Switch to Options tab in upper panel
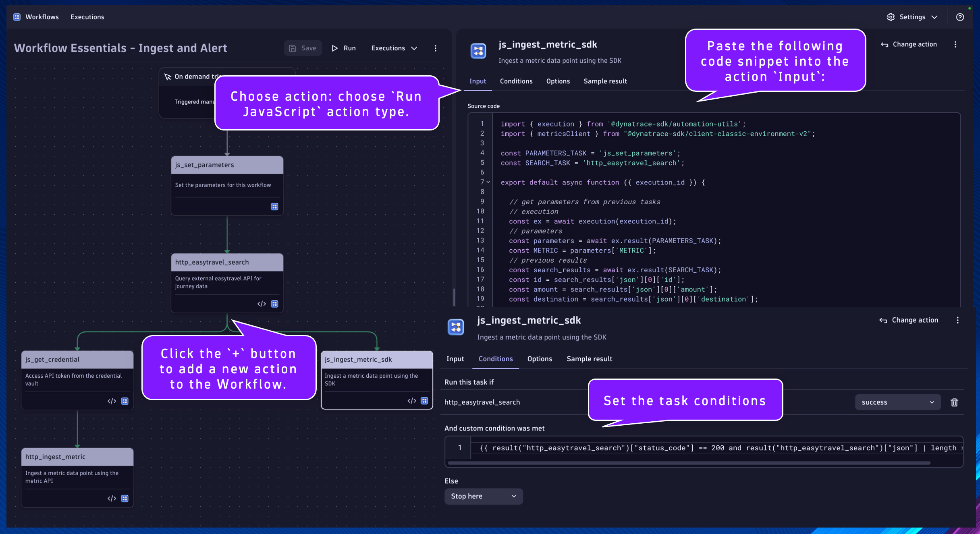 point(558,81)
